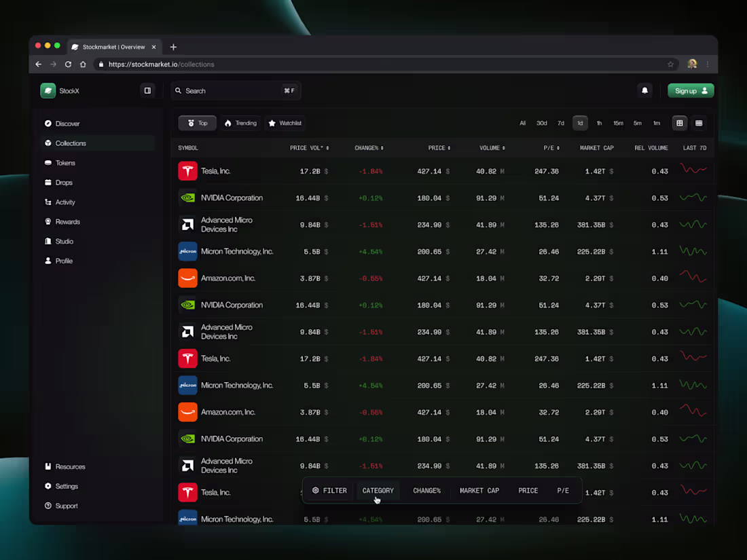747x560 pixels.
Task: Collapse the sidebar panel toggle
Action: (147, 90)
